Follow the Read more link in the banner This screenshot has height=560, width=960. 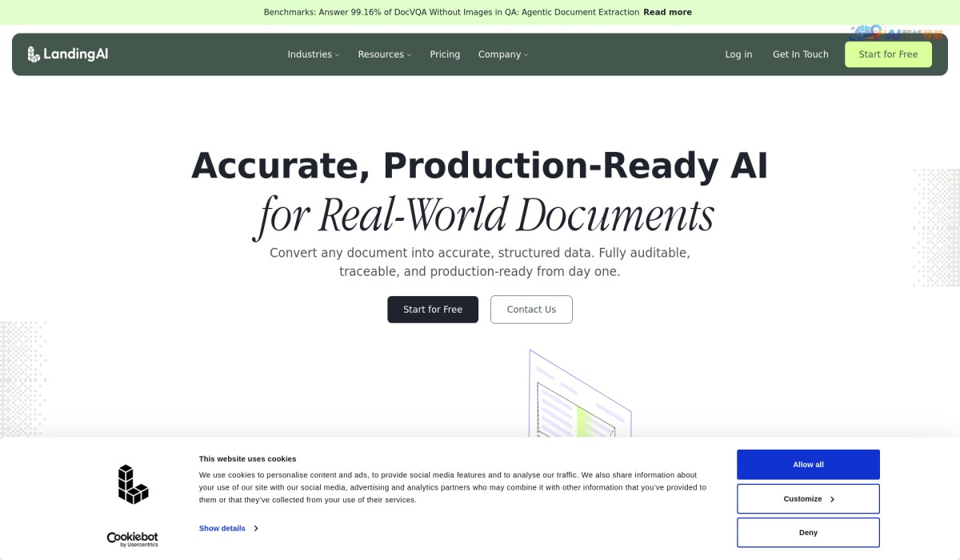point(667,12)
